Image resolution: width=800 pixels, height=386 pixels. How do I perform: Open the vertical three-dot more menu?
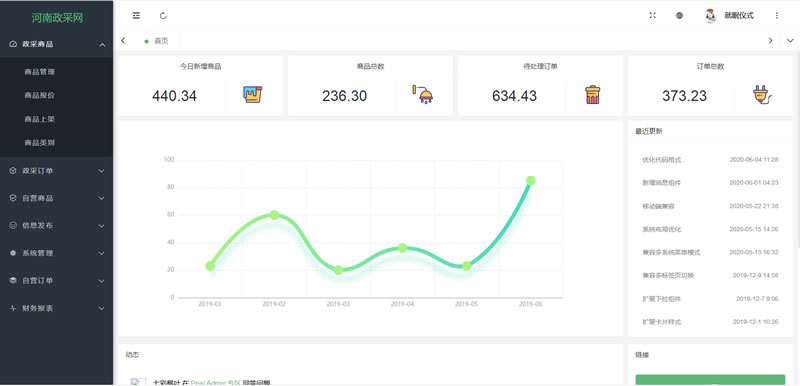coord(777,15)
